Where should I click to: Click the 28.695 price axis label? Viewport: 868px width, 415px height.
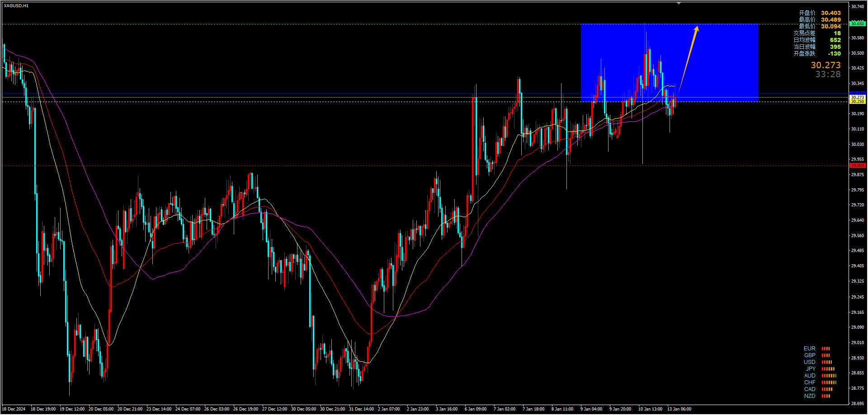tap(858, 404)
